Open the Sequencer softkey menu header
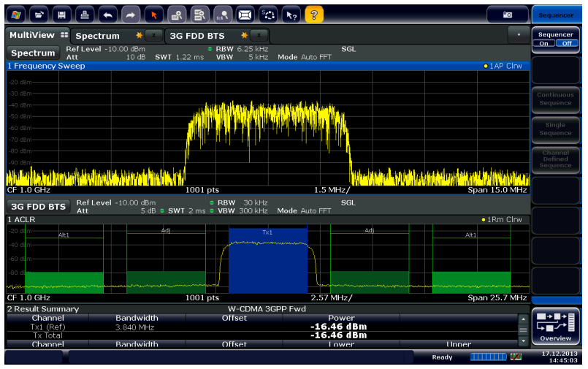Viewport: 588px width, 369px height. pyautogui.click(x=556, y=15)
